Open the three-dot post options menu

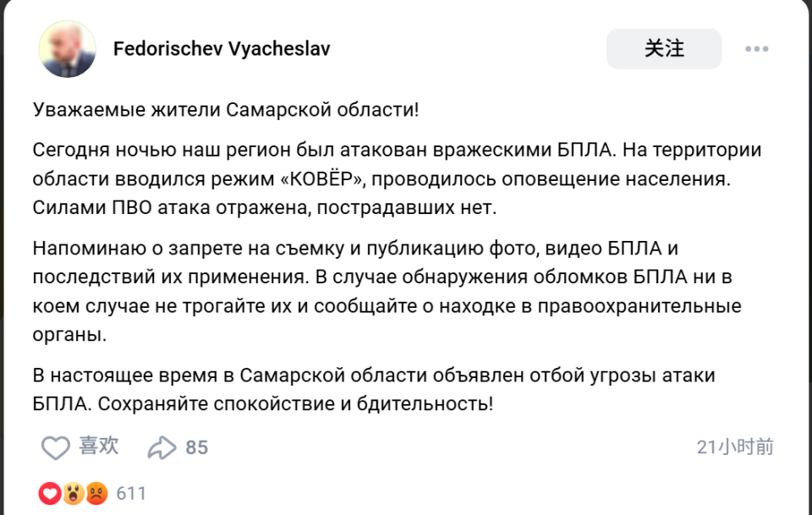coord(756,49)
